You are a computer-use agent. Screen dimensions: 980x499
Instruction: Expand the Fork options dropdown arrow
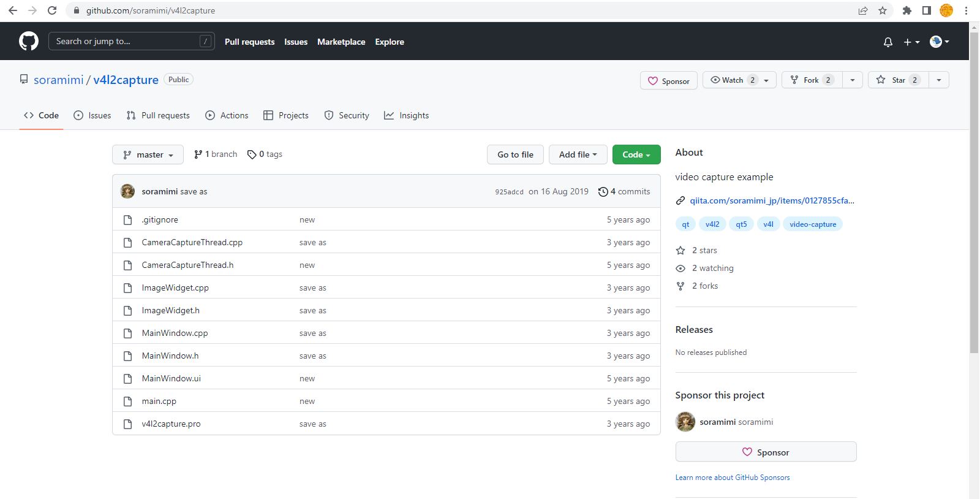(853, 80)
